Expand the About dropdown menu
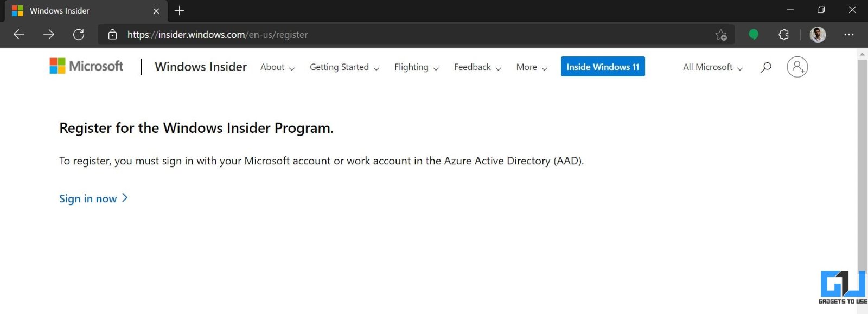This screenshot has width=868, height=314. (277, 67)
